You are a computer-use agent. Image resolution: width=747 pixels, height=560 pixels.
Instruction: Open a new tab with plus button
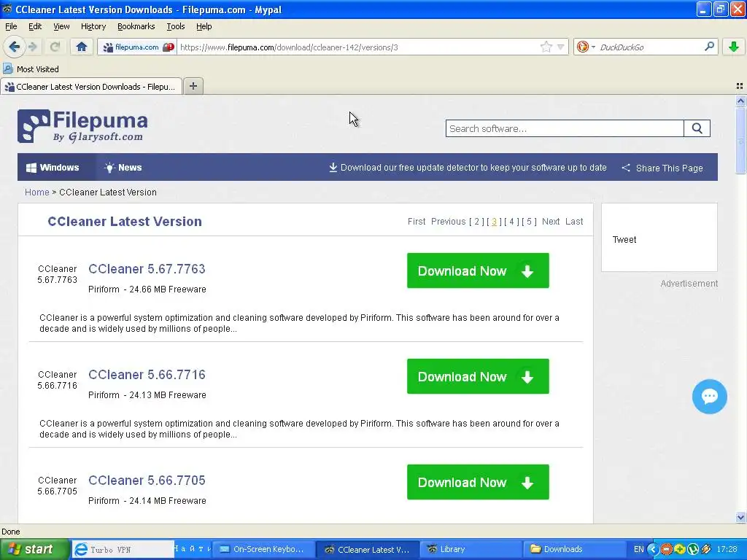[193, 86]
